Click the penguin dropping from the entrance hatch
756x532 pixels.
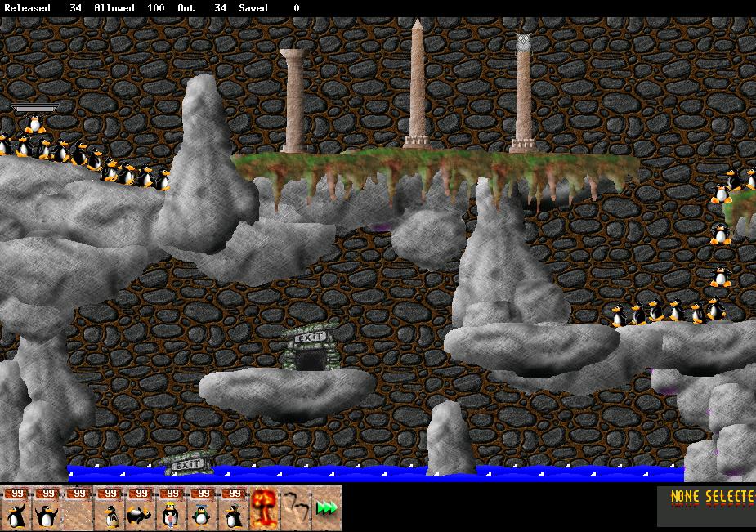click(x=34, y=124)
